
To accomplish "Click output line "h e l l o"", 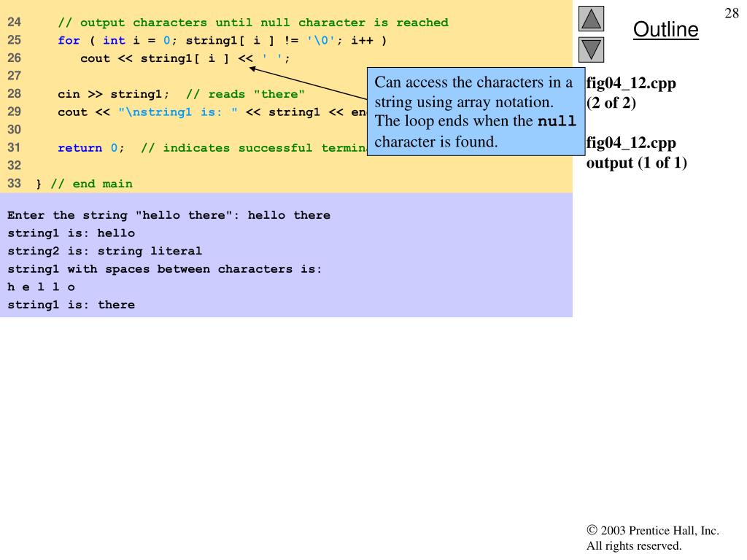I will [x=41, y=287].
